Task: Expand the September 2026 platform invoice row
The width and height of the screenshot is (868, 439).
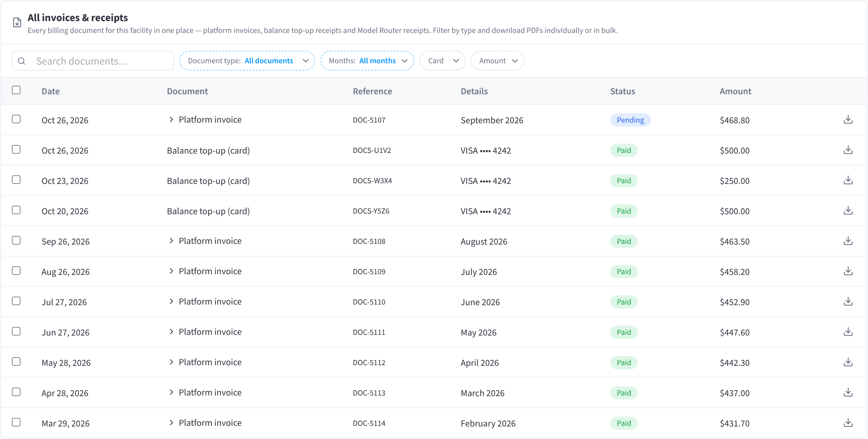Action: pos(171,120)
